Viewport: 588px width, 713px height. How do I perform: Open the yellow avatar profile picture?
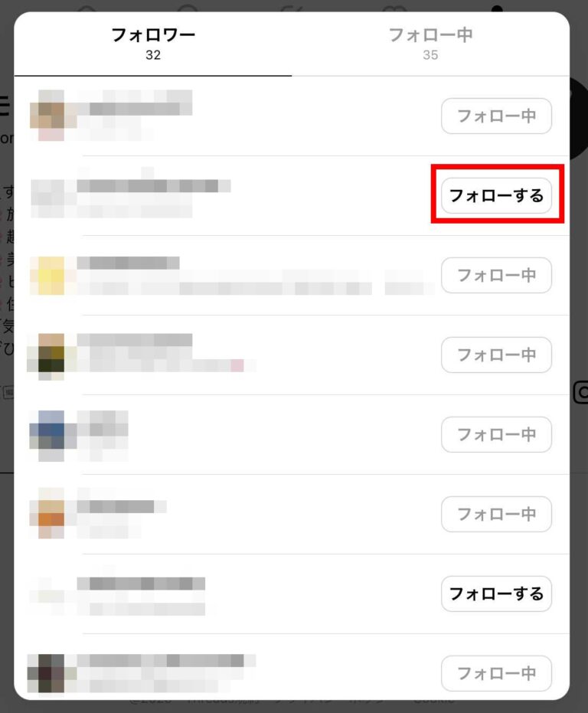(51, 276)
